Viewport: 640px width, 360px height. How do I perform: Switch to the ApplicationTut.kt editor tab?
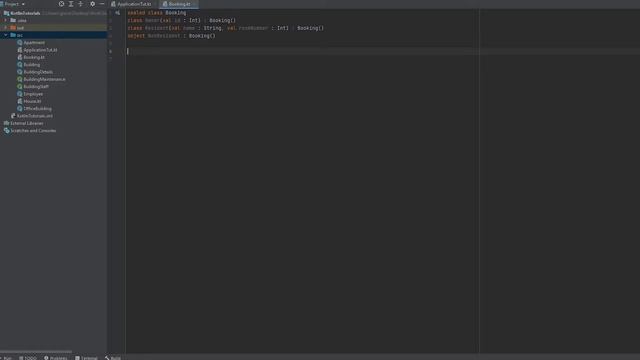(x=131, y=4)
